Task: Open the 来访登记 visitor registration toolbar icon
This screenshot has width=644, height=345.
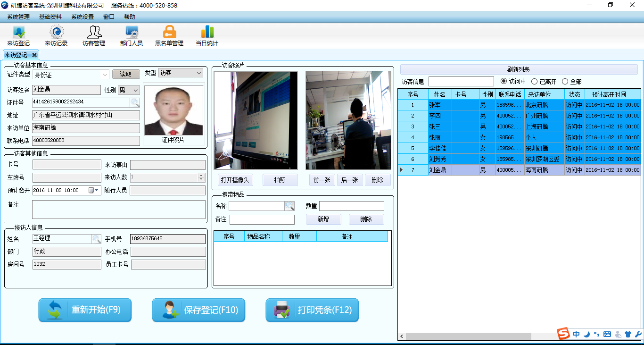Action: 18,36
